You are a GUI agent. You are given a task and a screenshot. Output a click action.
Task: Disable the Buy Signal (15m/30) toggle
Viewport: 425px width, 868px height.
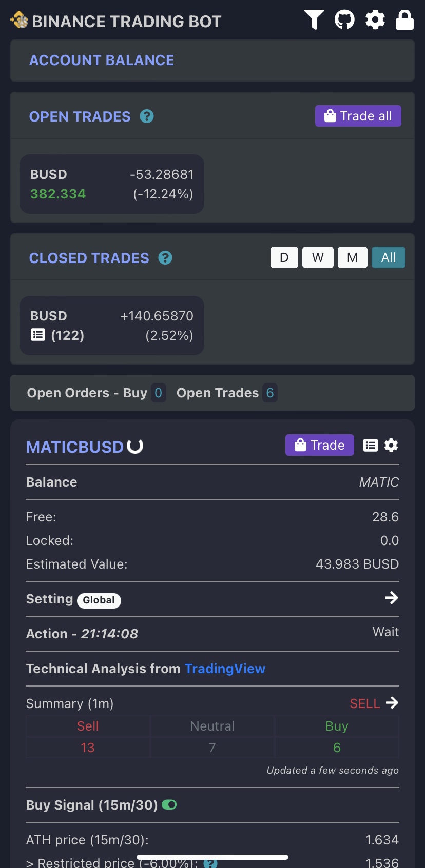click(170, 805)
